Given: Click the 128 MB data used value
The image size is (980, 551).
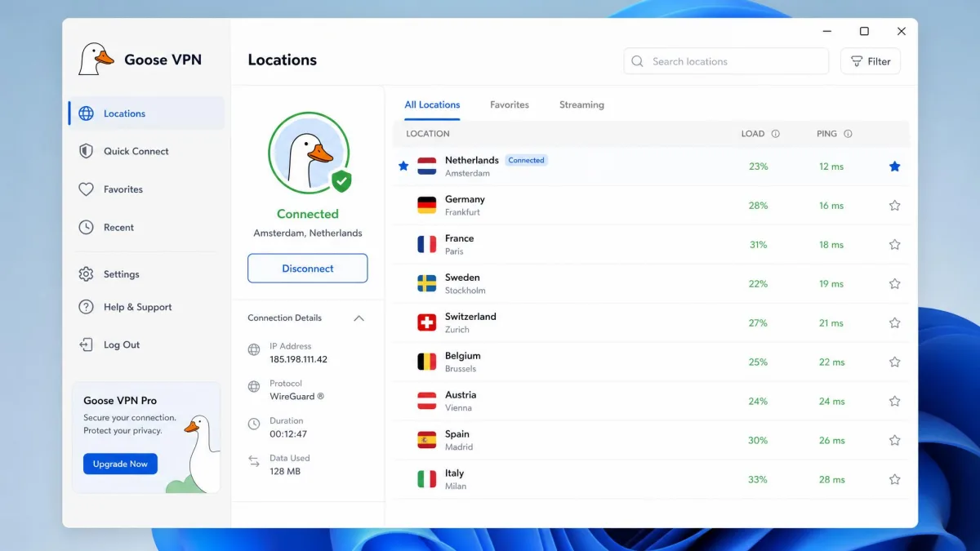Looking at the screenshot, I should 285,472.
